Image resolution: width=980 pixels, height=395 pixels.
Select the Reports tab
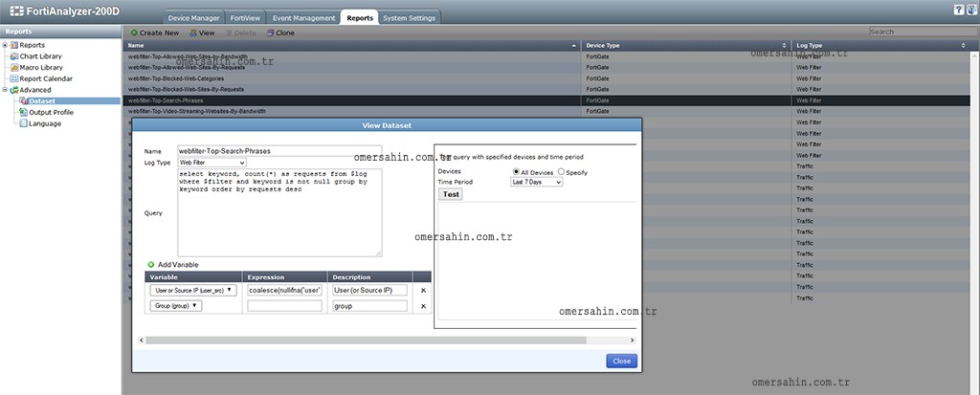tap(360, 18)
